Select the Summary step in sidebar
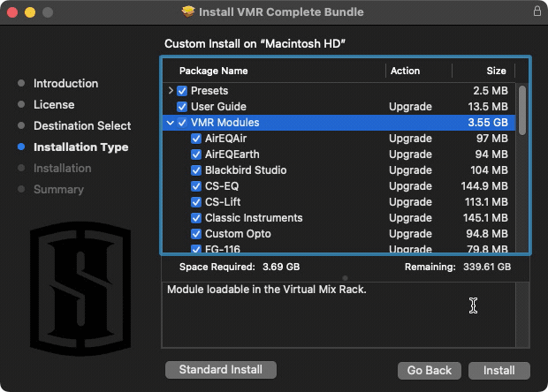The width and height of the screenshot is (548, 392). 58,190
